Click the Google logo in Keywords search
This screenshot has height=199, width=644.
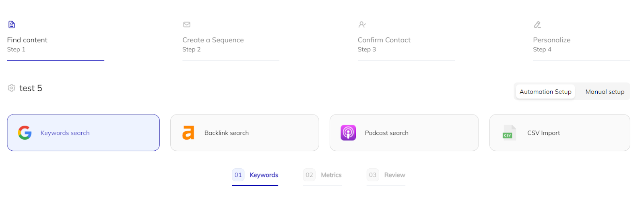tap(25, 133)
